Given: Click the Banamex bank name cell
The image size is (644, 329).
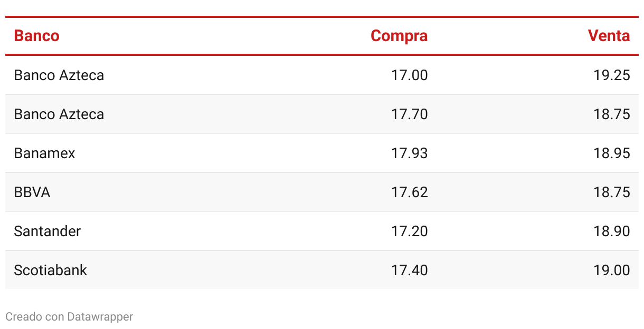Looking at the screenshot, I should click(x=45, y=153).
